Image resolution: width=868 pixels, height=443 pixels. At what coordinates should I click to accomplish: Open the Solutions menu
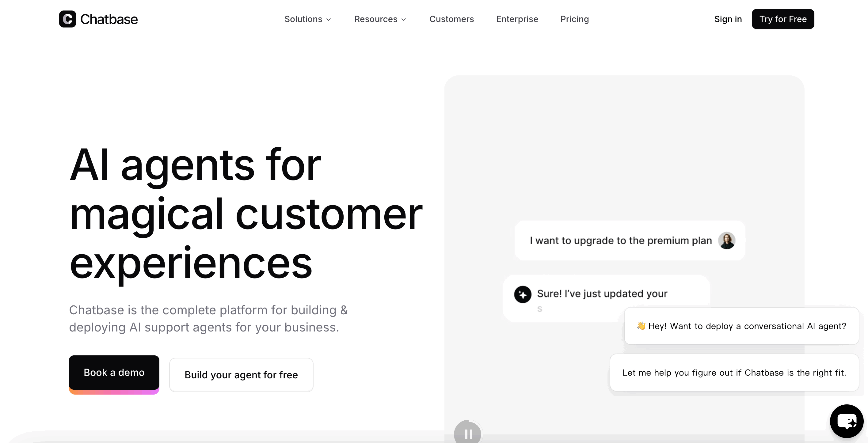[308, 19]
